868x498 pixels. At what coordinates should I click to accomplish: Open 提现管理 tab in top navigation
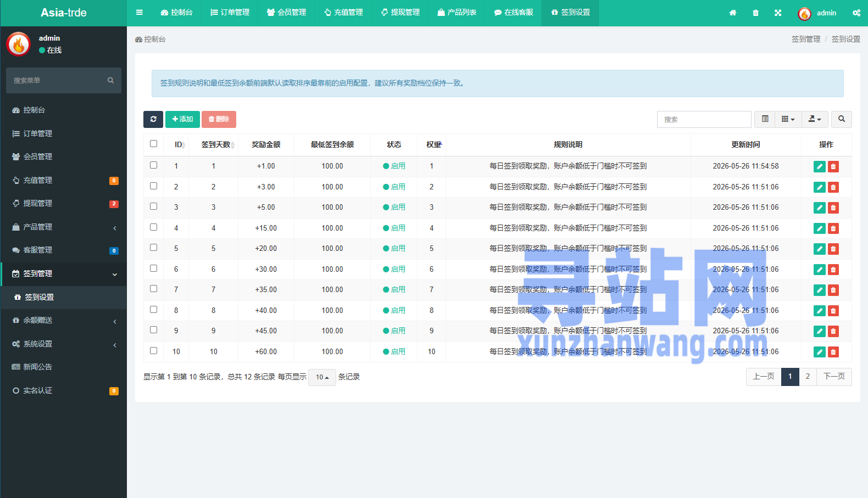pos(400,13)
